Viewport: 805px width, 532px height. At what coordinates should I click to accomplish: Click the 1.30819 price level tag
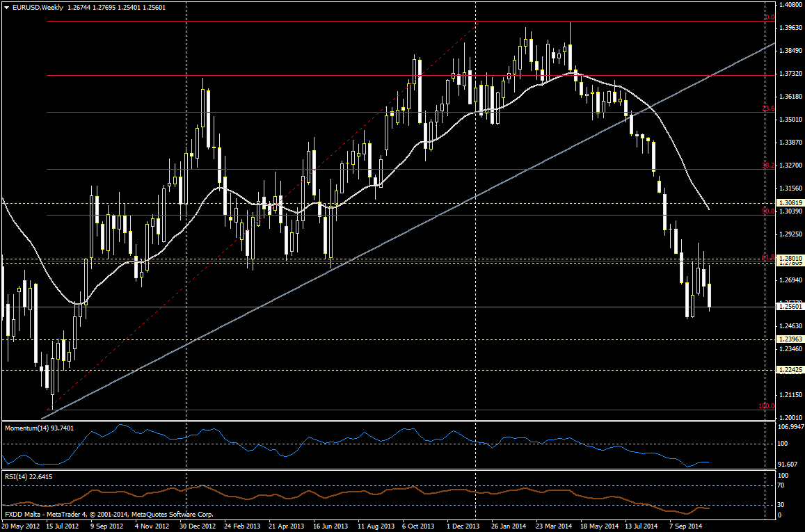[790, 202]
